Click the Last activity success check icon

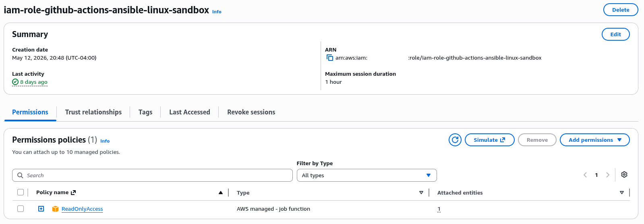[x=15, y=82]
